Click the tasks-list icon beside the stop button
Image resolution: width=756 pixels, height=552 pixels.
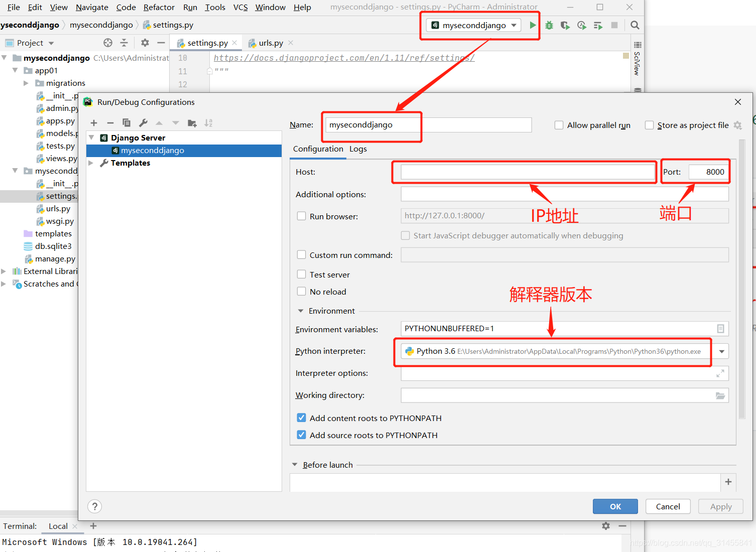[x=598, y=25]
